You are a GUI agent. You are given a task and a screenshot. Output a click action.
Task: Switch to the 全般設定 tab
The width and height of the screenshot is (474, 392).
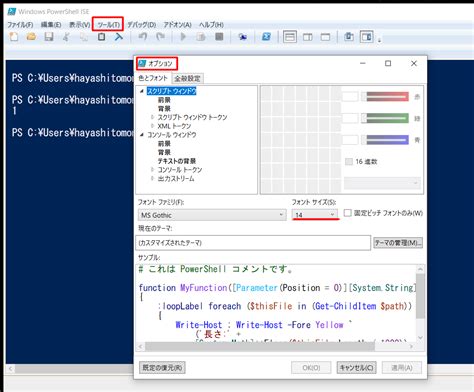[188, 78]
